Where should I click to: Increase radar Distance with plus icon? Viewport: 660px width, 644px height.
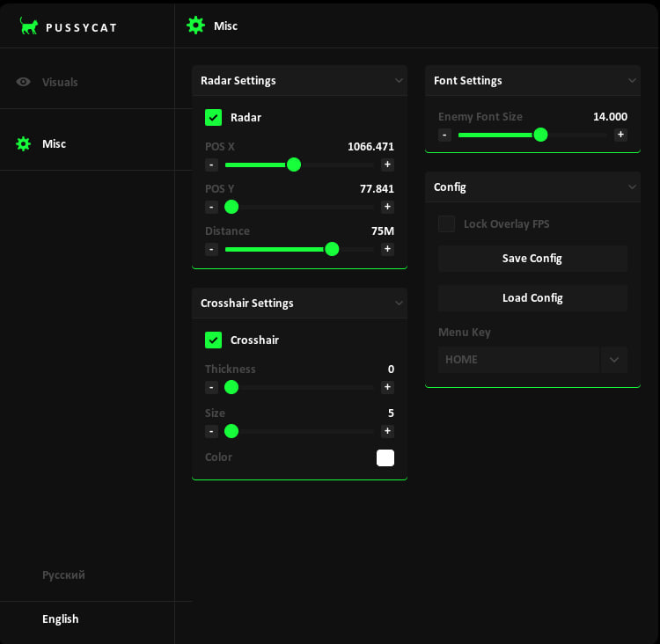tap(387, 249)
